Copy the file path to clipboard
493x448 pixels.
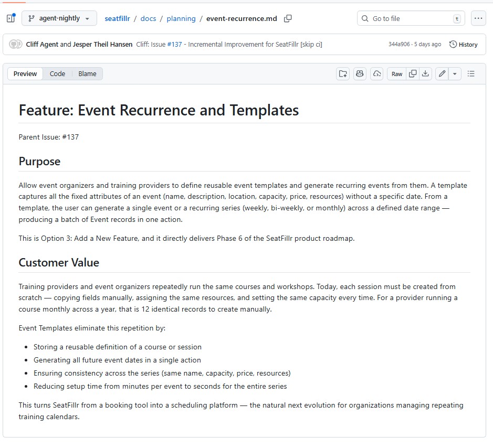[x=288, y=18]
